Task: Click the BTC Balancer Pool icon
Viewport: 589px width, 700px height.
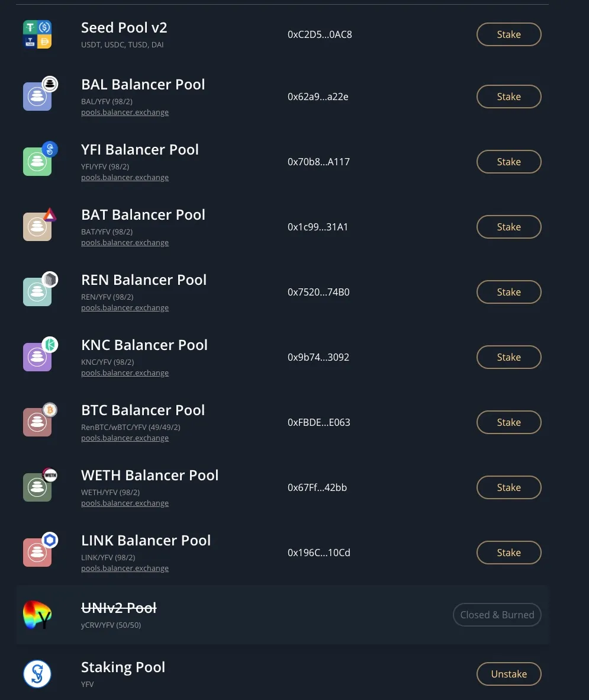Action: pyautogui.click(x=38, y=422)
